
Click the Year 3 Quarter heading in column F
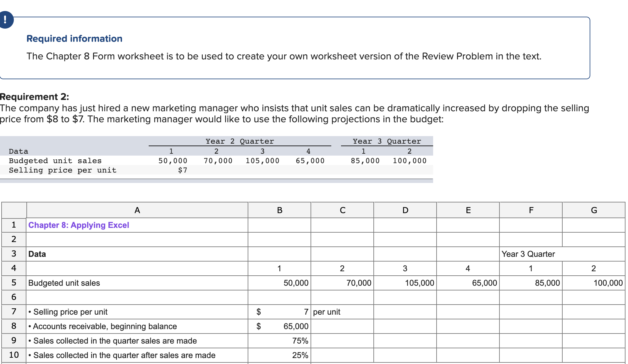(x=528, y=254)
